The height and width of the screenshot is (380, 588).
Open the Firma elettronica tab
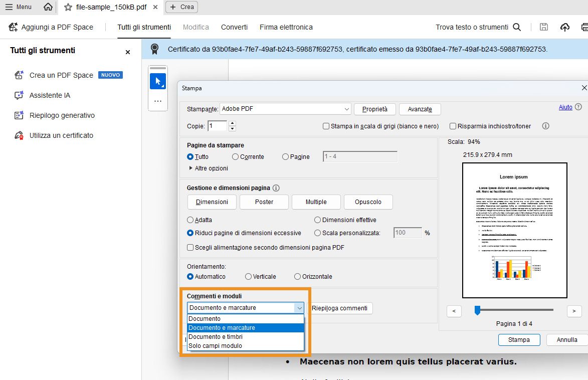[286, 27]
